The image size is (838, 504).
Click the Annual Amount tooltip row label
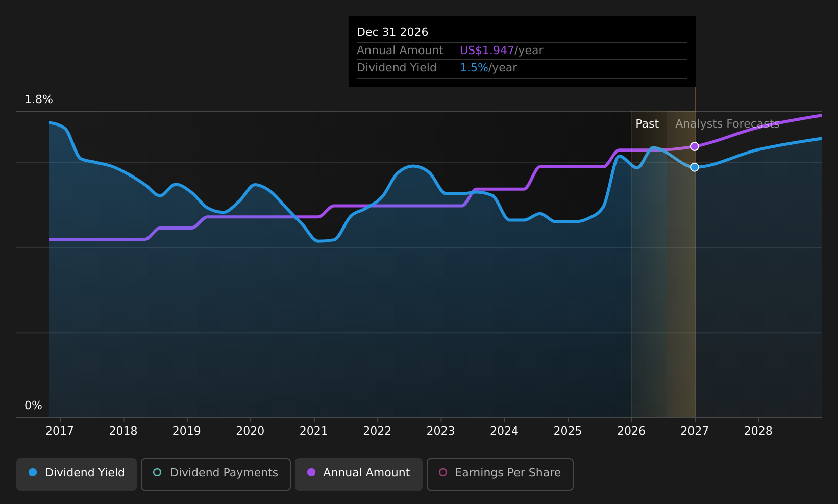coord(400,51)
